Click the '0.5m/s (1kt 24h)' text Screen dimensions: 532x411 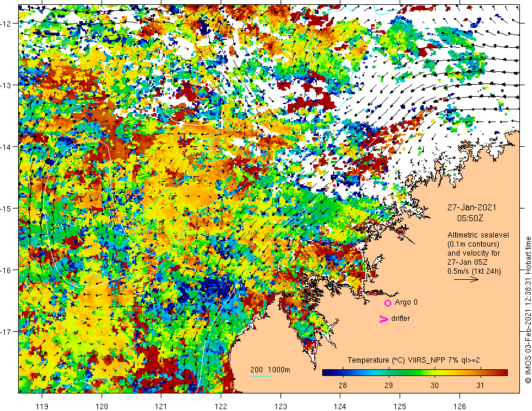pyautogui.click(x=474, y=271)
